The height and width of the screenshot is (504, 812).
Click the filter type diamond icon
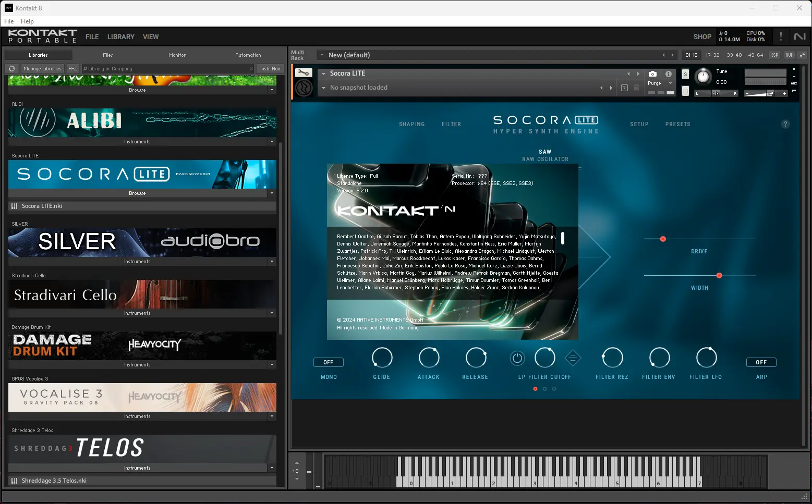pos(573,358)
